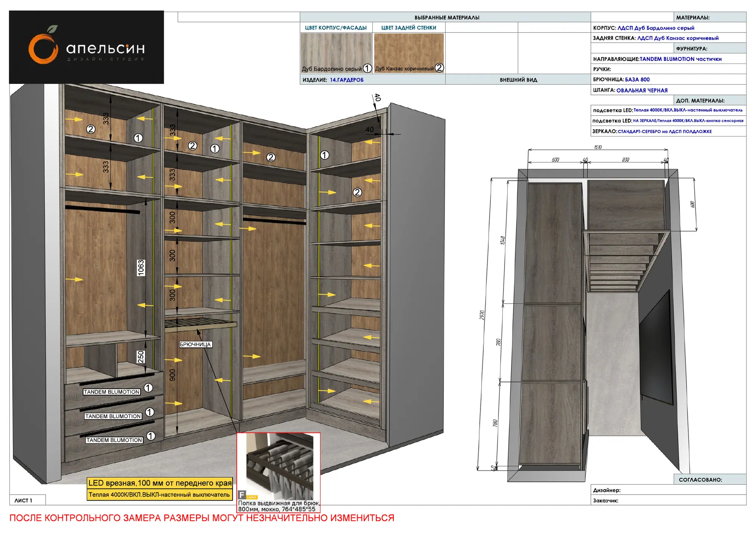
Task: Select the Дуб Канзас коричневый swatch
Action: [409, 53]
